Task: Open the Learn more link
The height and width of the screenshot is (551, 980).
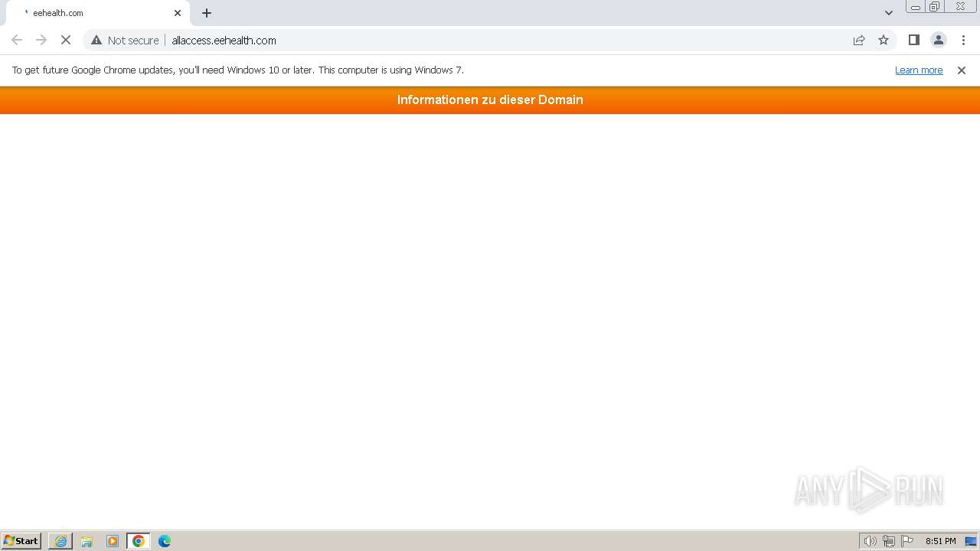Action: tap(919, 70)
